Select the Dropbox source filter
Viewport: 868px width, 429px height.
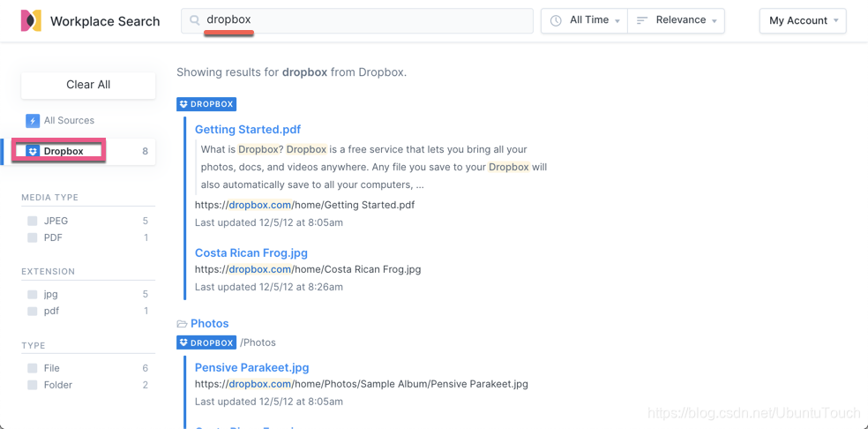[x=79, y=151]
